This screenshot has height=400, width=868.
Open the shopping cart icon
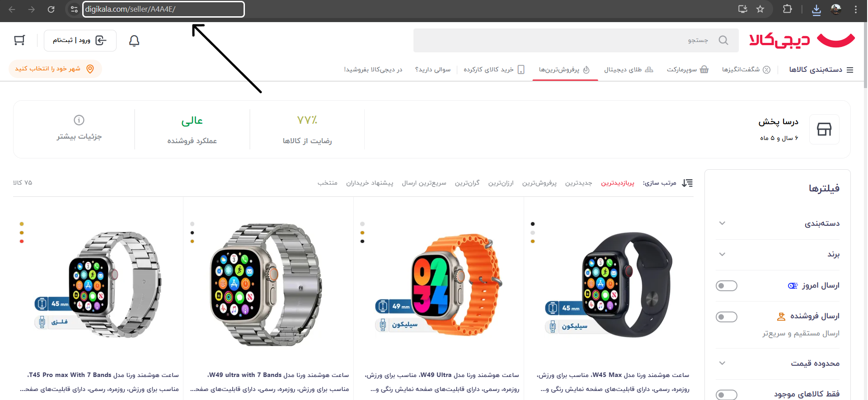(19, 41)
